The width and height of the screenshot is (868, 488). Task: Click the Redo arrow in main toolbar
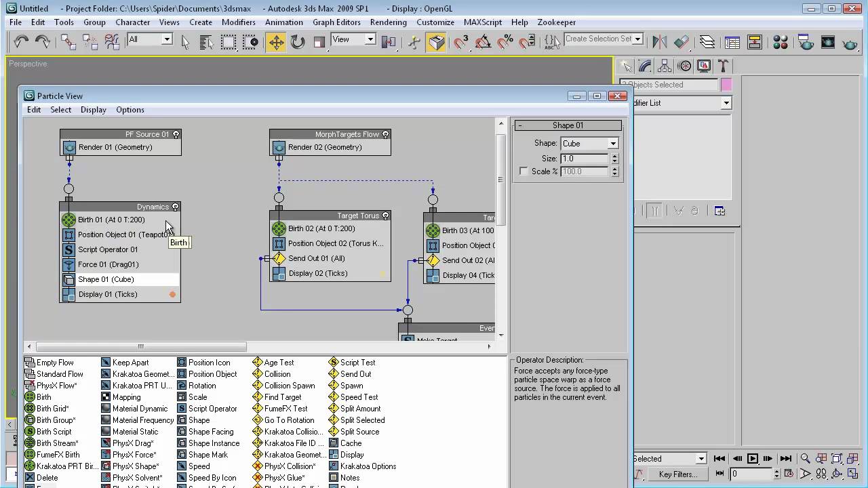click(42, 42)
